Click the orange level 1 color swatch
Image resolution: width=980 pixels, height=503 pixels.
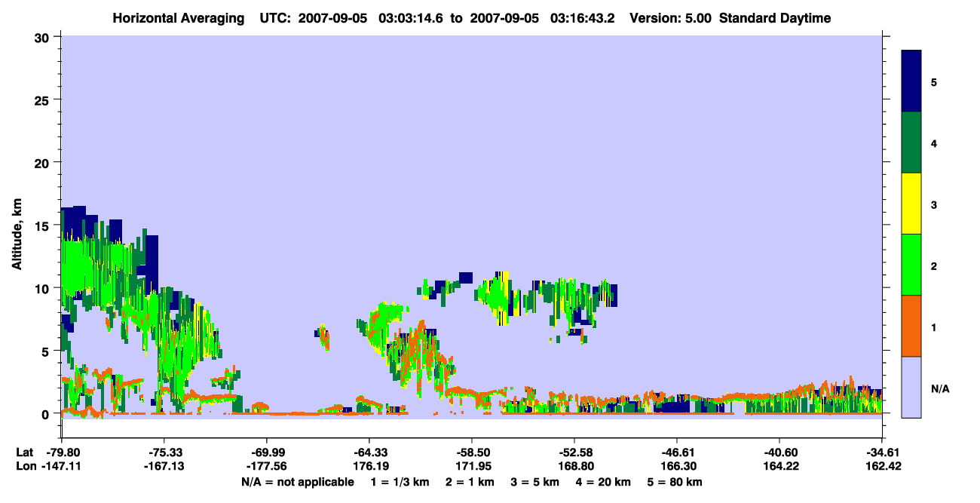pyautogui.click(x=911, y=326)
